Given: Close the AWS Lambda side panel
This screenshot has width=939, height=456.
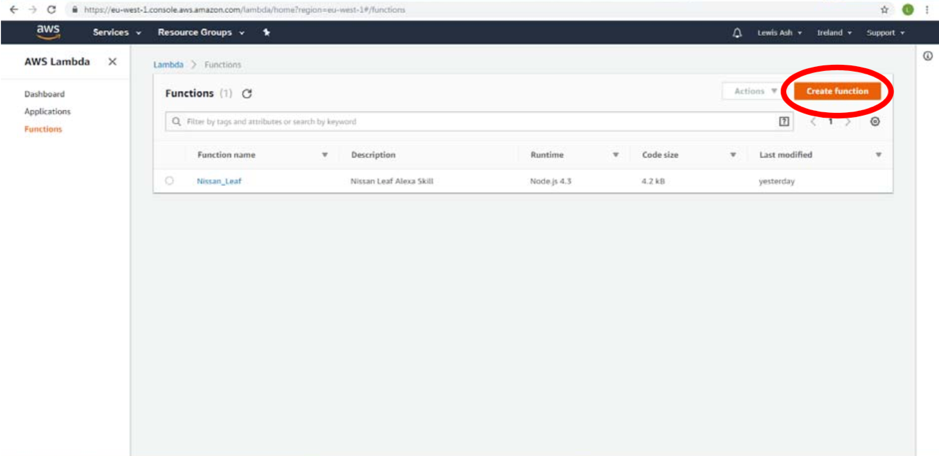Looking at the screenshot, I should (x=112, y=62).
